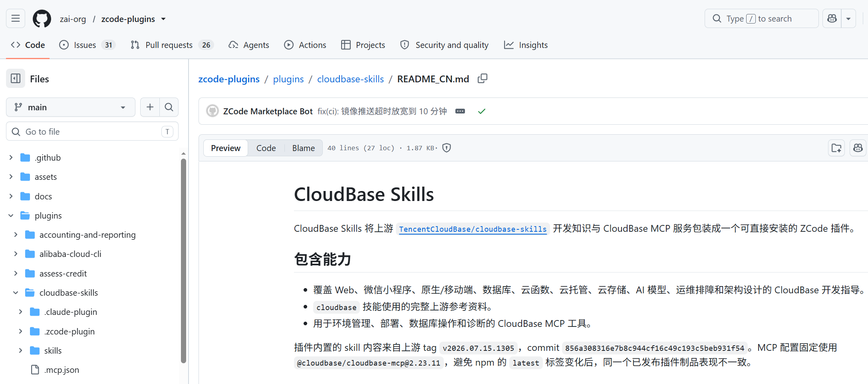
Task: Open the latest commit message link
Action: (x=382, y=111)
